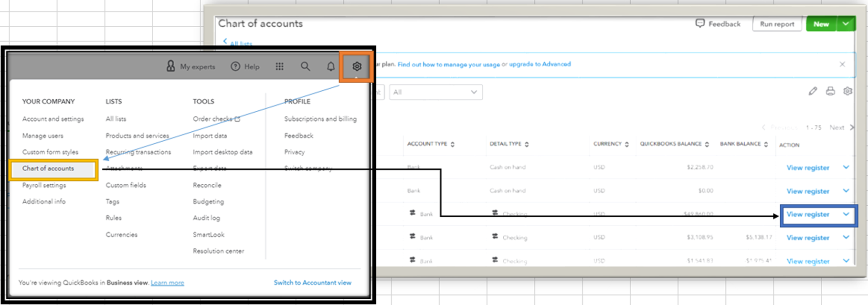The width and height of the screenshot is (868, 305).
Task: Open Resolution center
Action: click(218, 251)
